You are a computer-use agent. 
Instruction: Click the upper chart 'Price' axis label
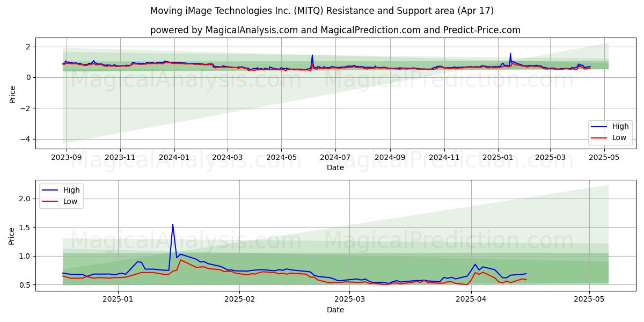pyautogui.click(x=13, y=93)
